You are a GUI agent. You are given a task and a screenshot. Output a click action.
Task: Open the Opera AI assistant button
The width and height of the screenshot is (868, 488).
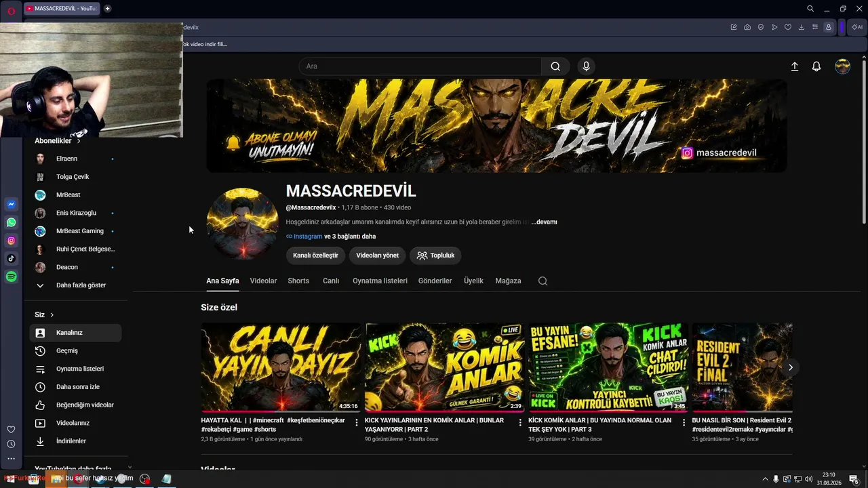point(857,27)
